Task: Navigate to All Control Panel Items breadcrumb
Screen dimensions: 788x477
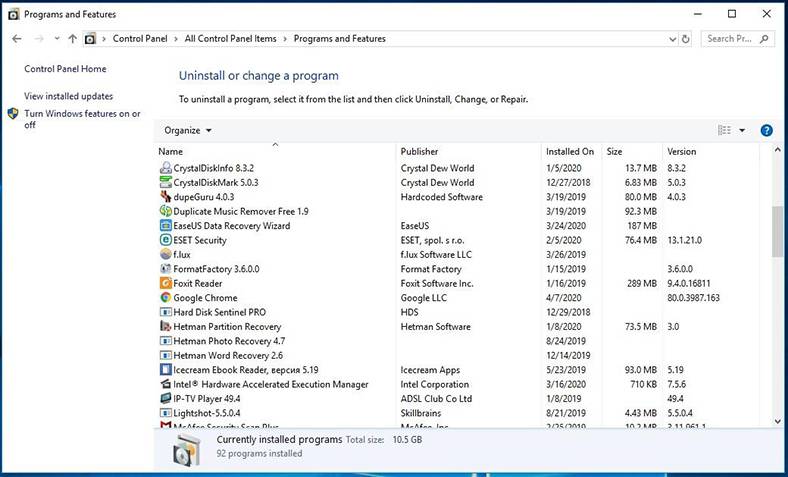Action: click(x=231, y=39)
